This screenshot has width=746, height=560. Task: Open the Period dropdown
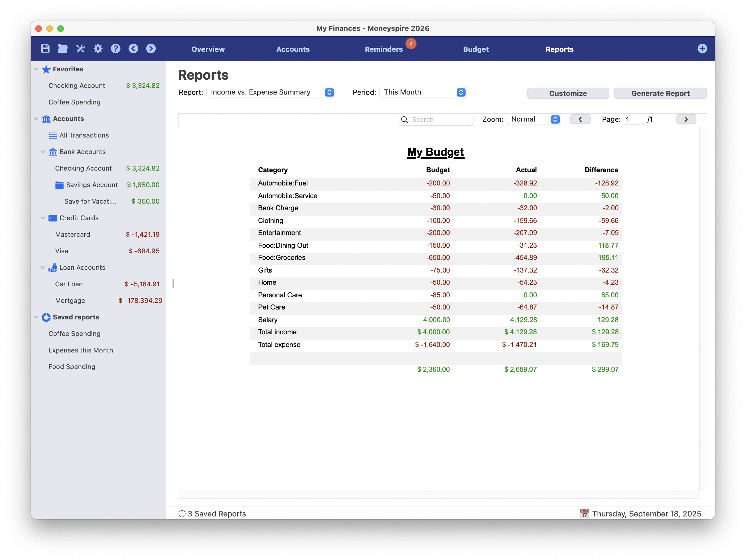point(423,92)
